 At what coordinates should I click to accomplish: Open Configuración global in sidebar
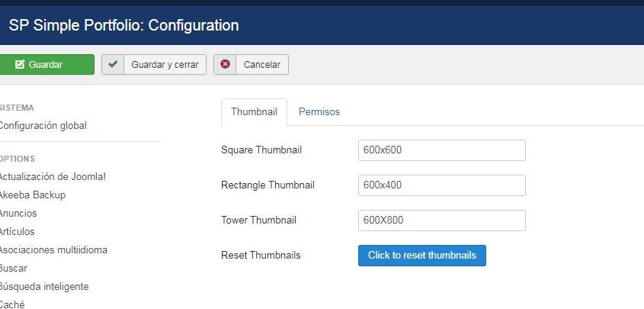(x=43, y=126)
